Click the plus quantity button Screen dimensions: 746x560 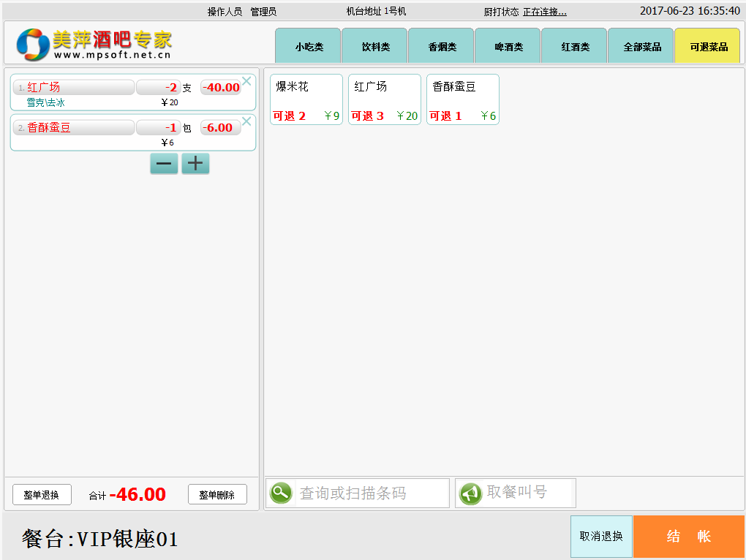click(x=195, y=164)
